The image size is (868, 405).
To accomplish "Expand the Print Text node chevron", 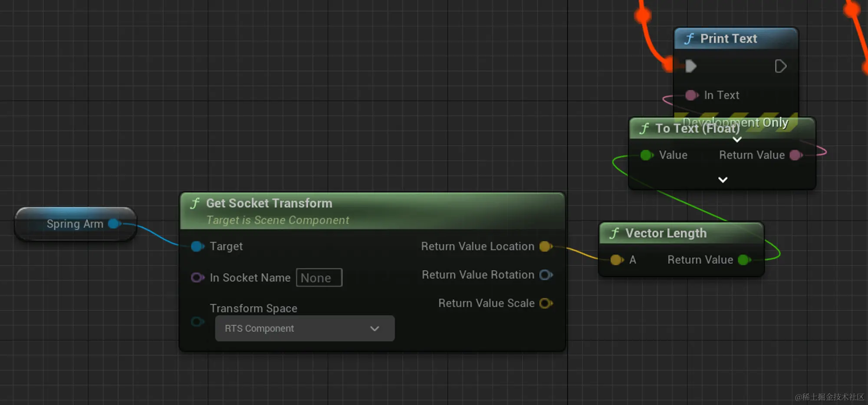I will pos(737,139).
